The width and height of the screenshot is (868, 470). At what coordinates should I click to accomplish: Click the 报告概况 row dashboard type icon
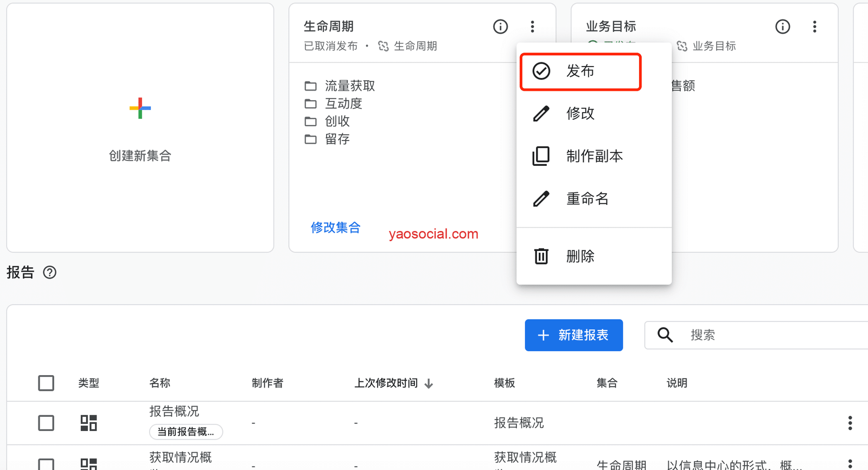tap(88, 423)
